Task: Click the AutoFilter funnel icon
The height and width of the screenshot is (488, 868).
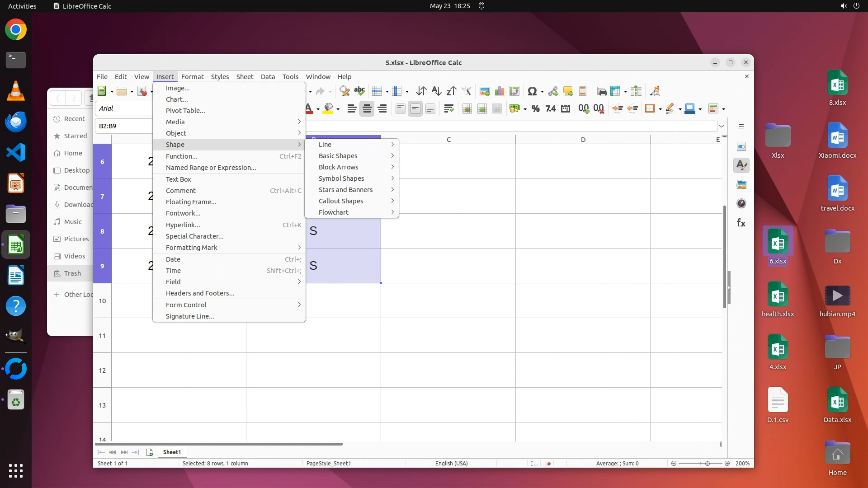Action: click(466, 91)
